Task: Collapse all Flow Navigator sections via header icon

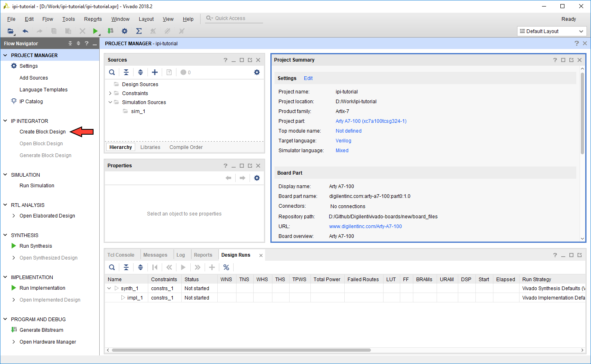Action: (x=70, y=43)
